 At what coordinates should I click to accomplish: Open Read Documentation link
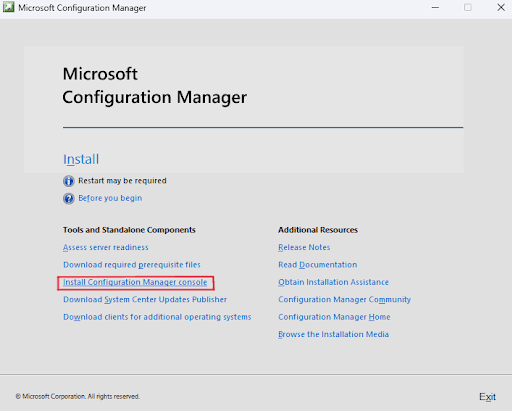pos(318,265)
